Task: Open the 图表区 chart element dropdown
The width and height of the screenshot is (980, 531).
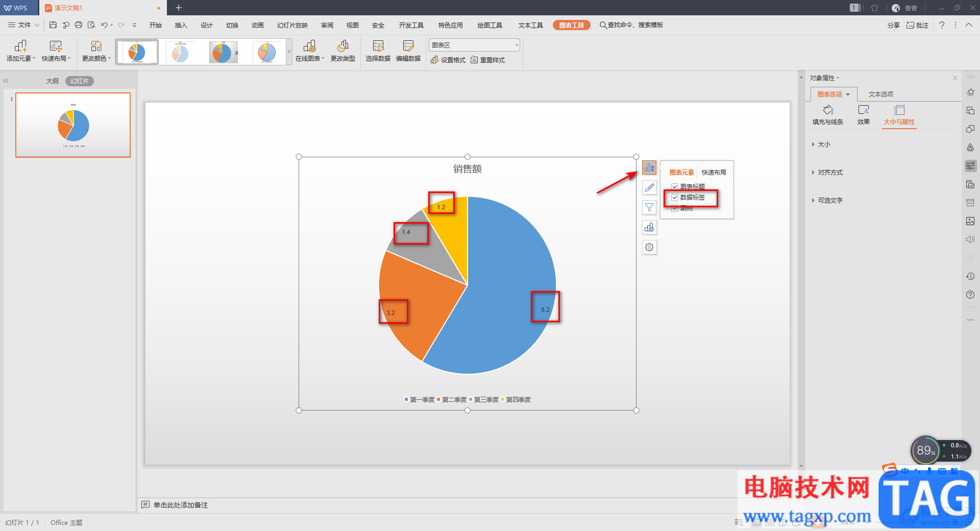Action: pyautogui.click(x=474, y=45)
